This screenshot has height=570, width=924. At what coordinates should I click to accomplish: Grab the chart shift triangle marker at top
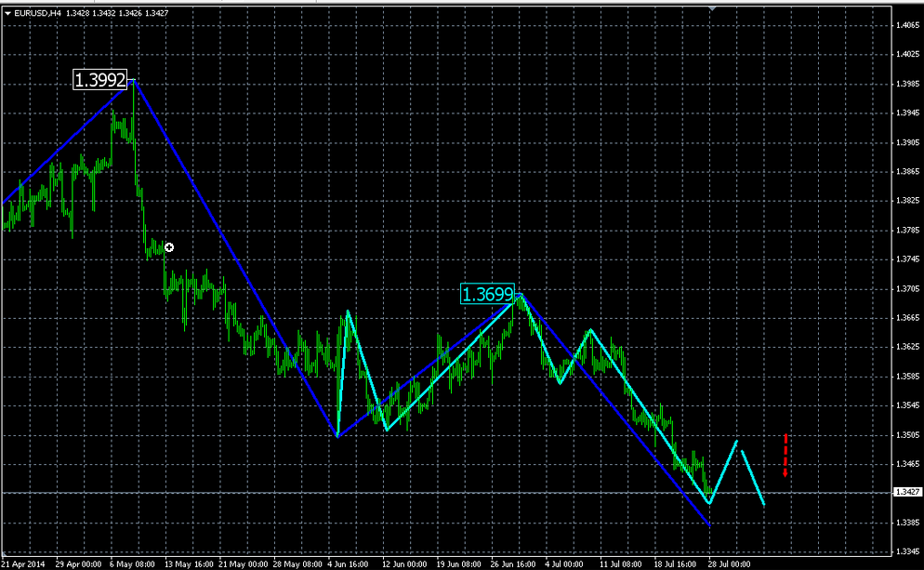712,9
